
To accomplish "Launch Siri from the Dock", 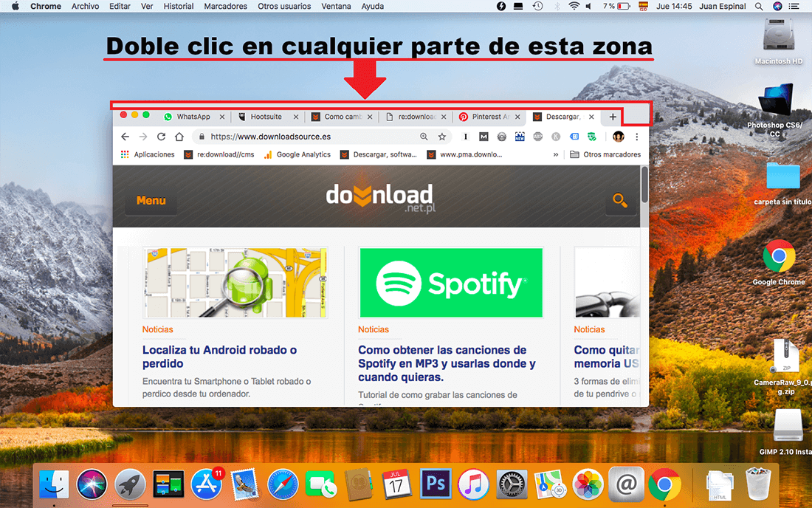I will pyautogui.click(x=92, y=484).
